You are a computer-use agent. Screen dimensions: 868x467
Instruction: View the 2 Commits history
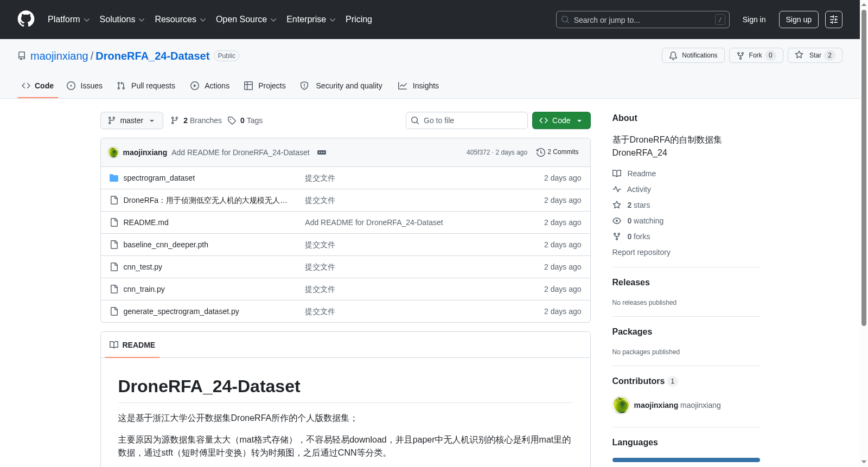click(557, 152)
